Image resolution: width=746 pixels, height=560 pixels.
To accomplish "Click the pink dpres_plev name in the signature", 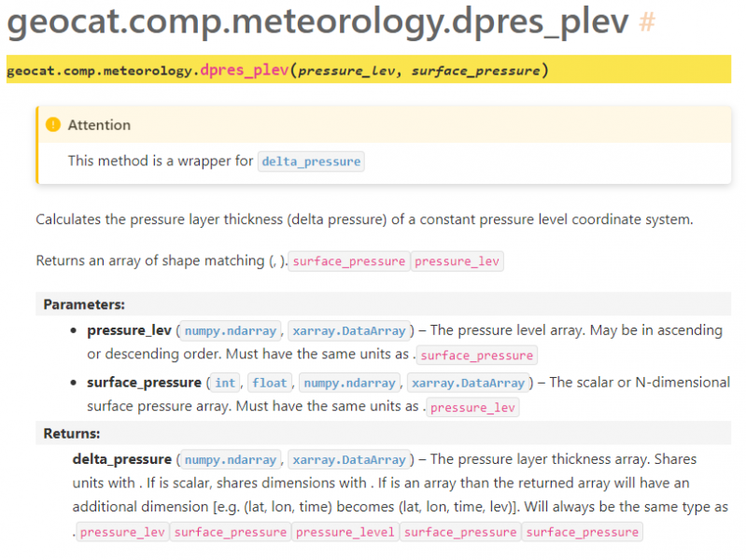I will coord(245,70).
